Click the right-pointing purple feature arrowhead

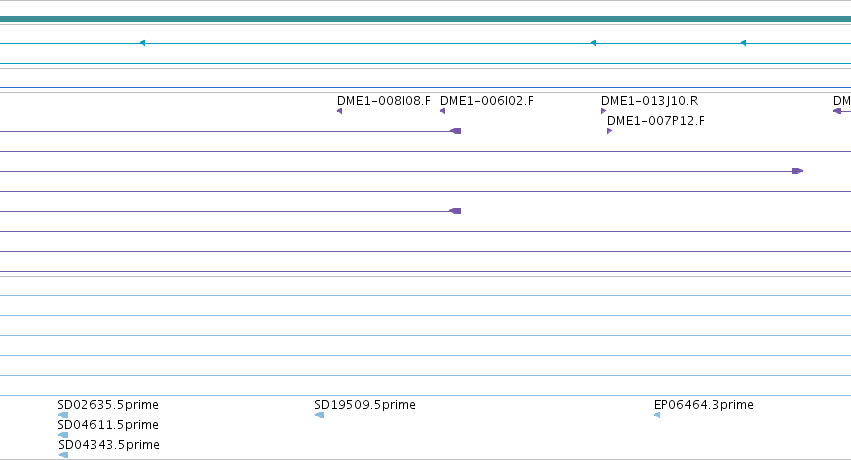(x=797, y=171)
